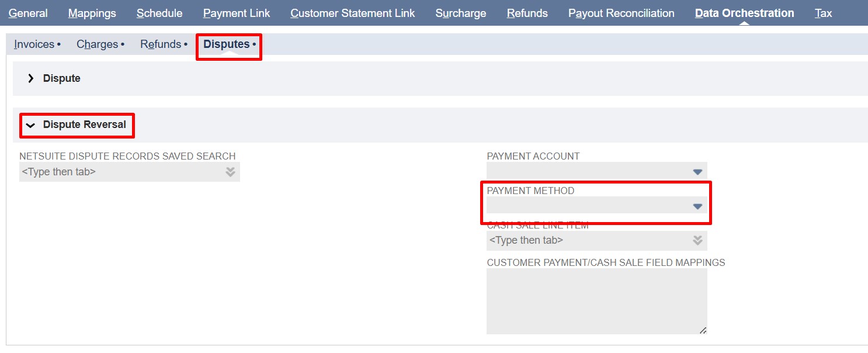Click the expand icon on NetSuite Dispute Records Saved Search

pyautogui.click(x=230, y=171)
